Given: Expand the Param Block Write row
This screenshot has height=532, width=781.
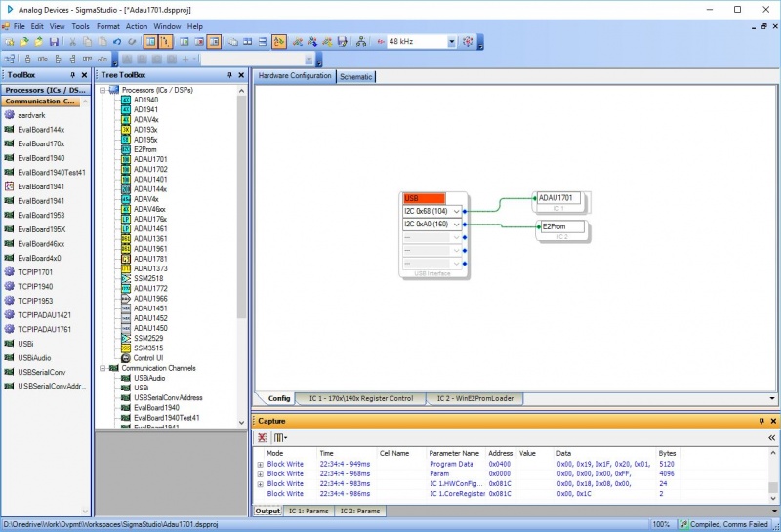Looking at the screenshot, I should pos(260,474).
